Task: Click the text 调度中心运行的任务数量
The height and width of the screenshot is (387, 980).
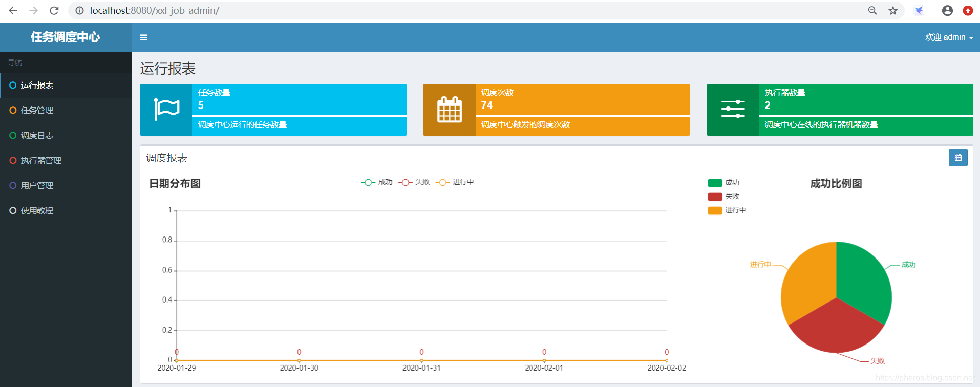Action: click(242, 125)
